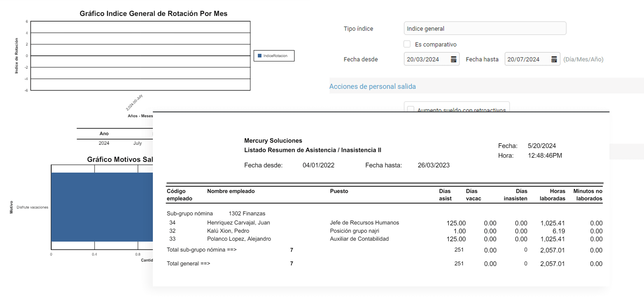Select the chart title Gráfico Indice General de Rotación
Screen dimensions: 644x297
pos(153,14)
